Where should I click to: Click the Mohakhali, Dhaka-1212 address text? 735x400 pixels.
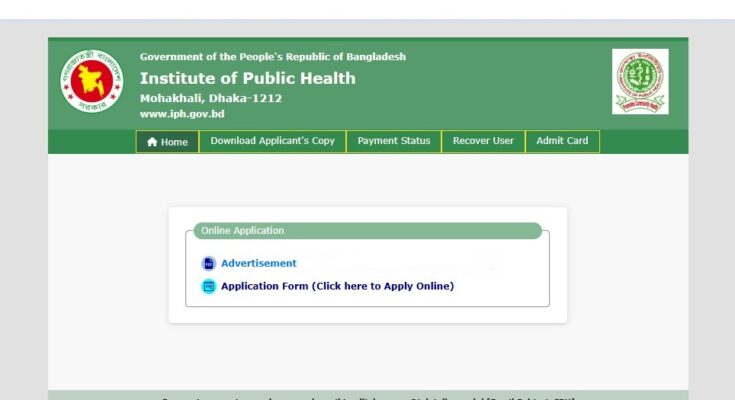210,98
